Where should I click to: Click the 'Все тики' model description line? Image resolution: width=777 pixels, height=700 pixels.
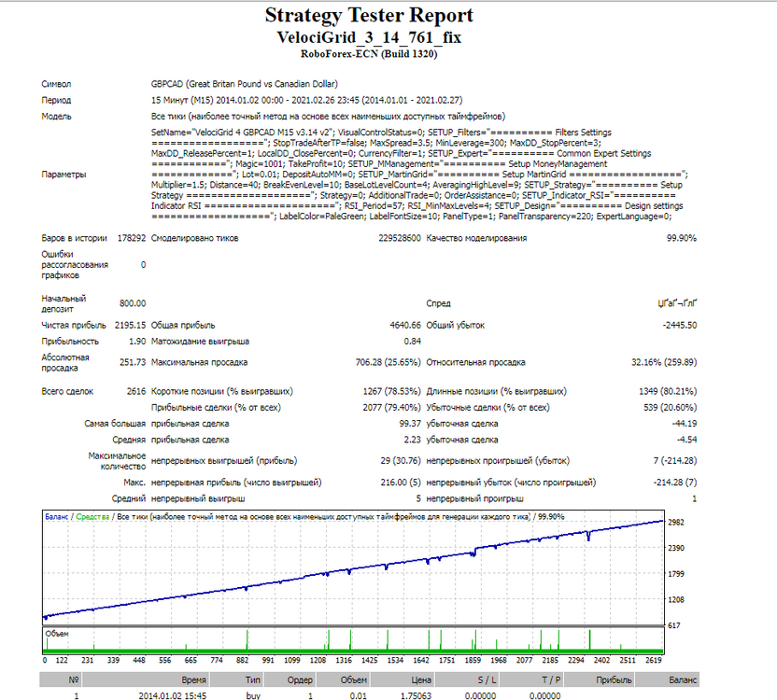(328, 117)
